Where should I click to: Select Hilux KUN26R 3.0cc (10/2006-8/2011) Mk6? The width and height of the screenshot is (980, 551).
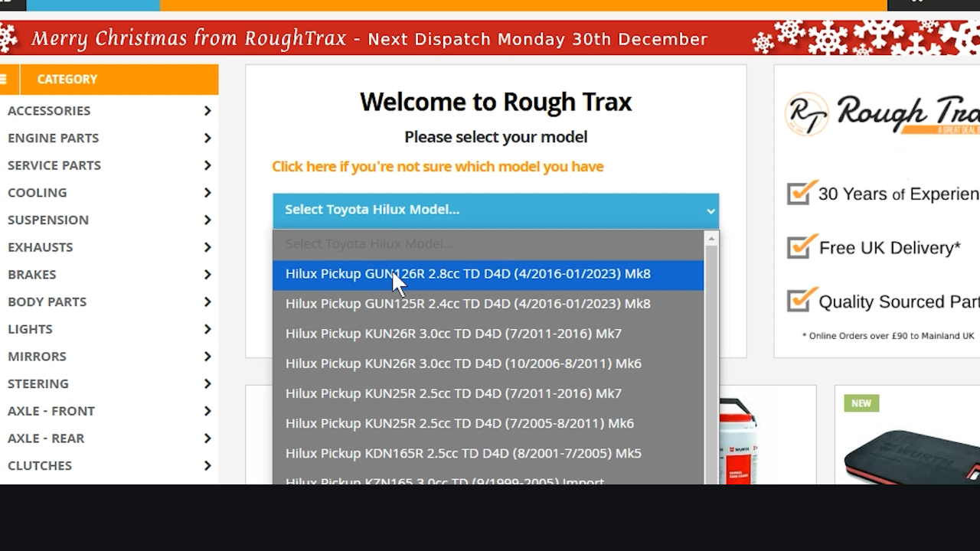(488, 364)
